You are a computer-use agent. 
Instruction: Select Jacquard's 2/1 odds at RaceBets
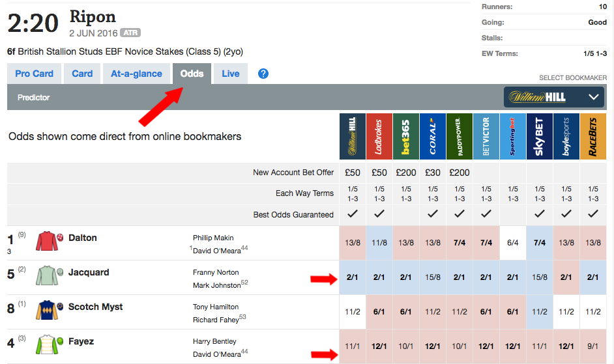tap(593, 277)
